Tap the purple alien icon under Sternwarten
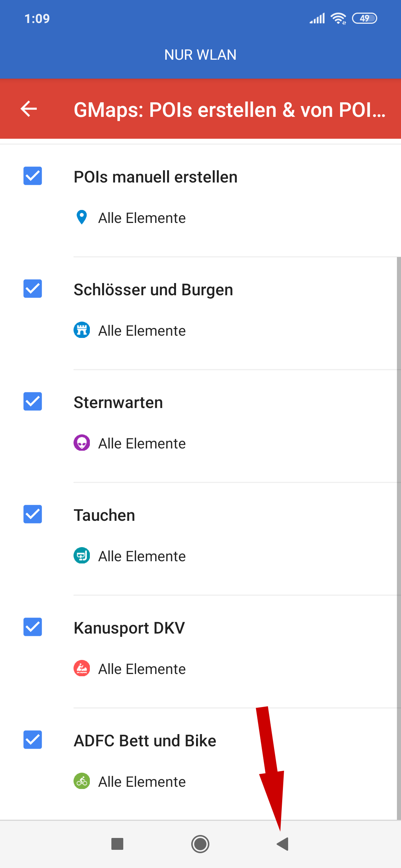This screenshot has height=868, width=401. click(82, 443)
